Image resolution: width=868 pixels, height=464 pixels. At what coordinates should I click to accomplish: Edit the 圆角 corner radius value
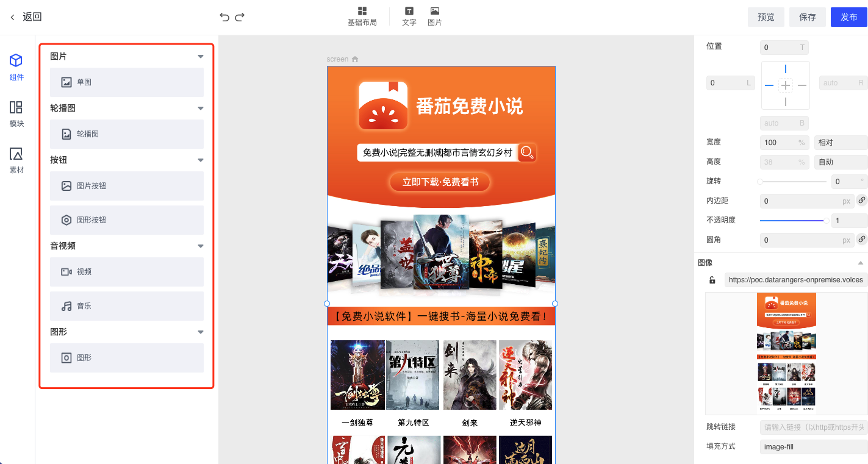[x=807, y=240]
